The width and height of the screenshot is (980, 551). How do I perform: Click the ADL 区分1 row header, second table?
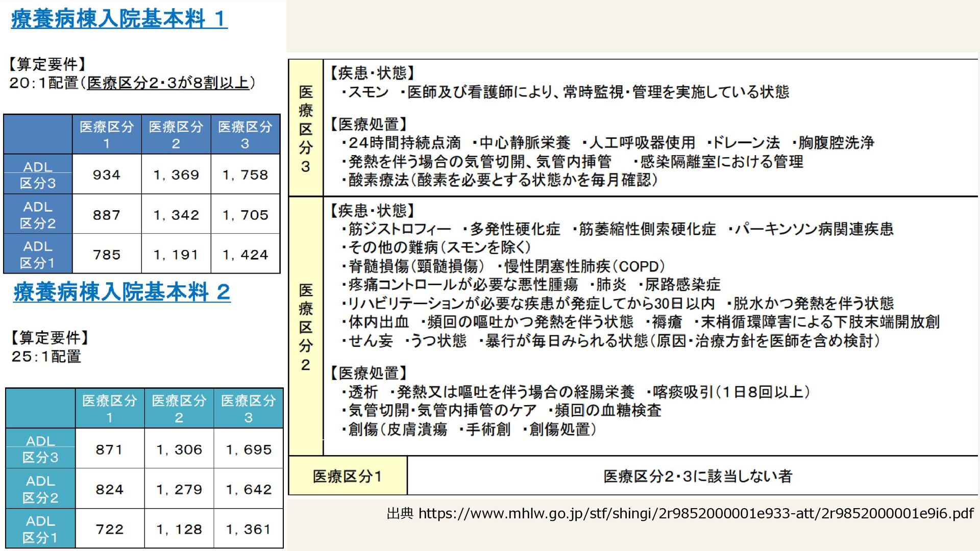[40, 529]
